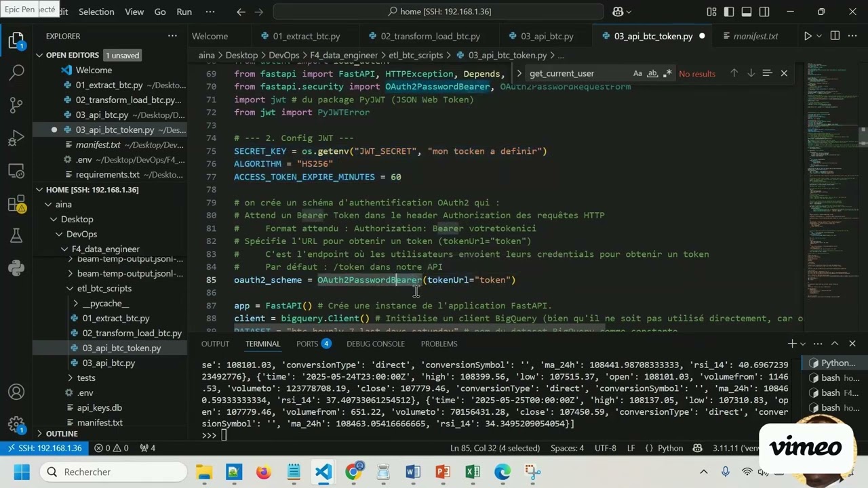Open editor More Actions menu

[x=852, y=36]
